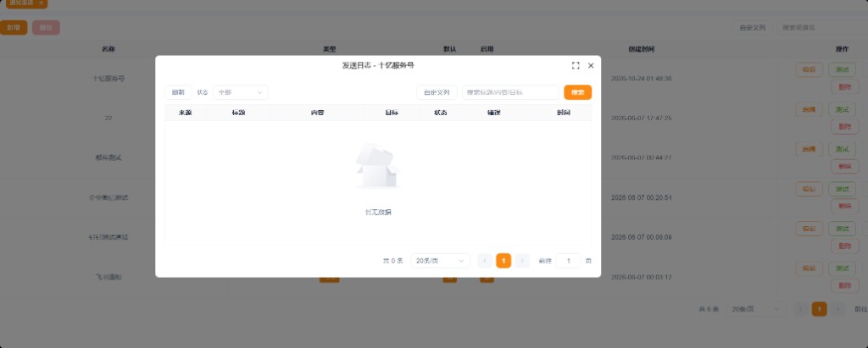
Task: Delete the row named 22 on background page
Action: (845, 127)
